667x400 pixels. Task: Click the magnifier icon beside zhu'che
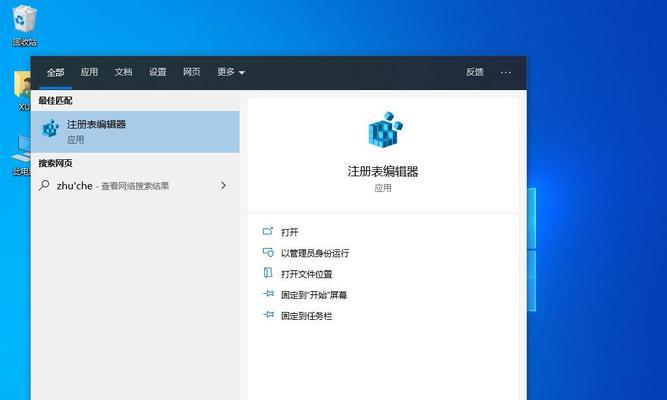click(44, 185)
